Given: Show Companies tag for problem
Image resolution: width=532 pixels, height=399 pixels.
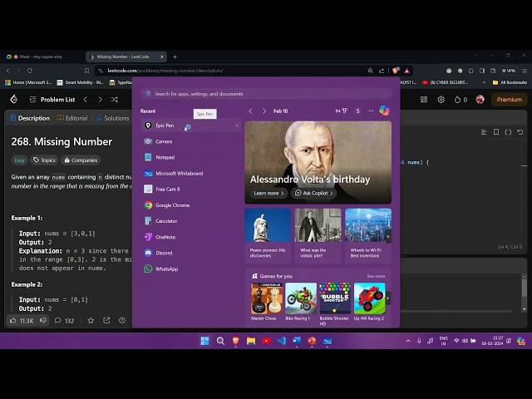Looking at the screenshot, I should [81, 160].
